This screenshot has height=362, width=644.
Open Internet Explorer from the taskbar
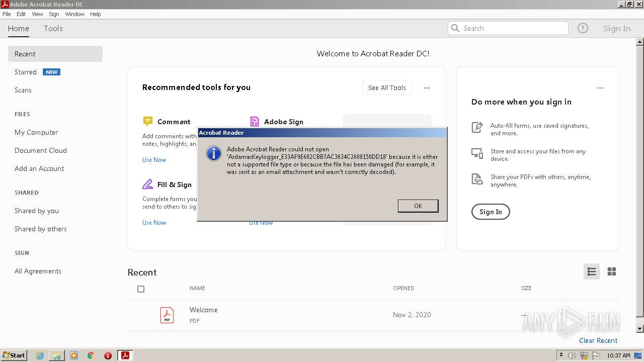[x=40, y=355]
